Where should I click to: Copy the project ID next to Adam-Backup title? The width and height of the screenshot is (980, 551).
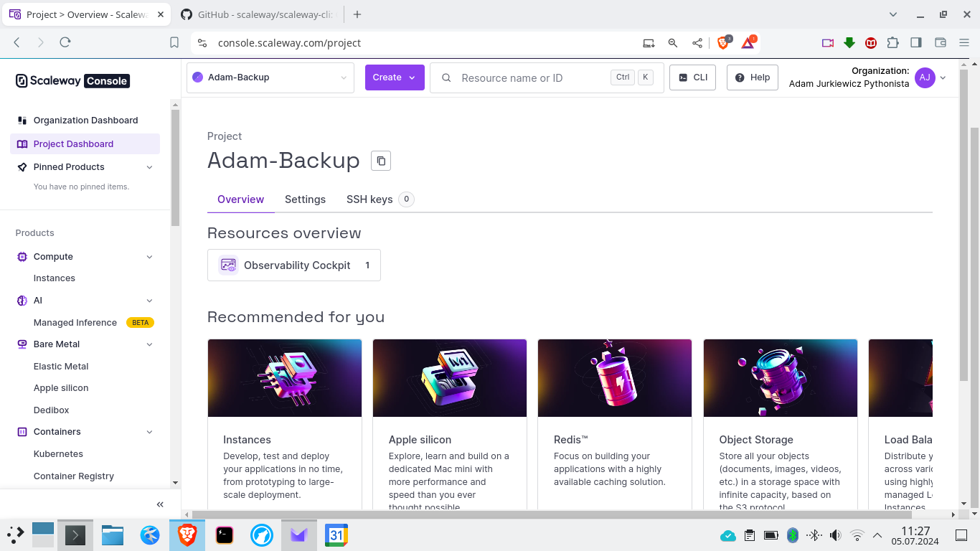(x=381, y=161)
